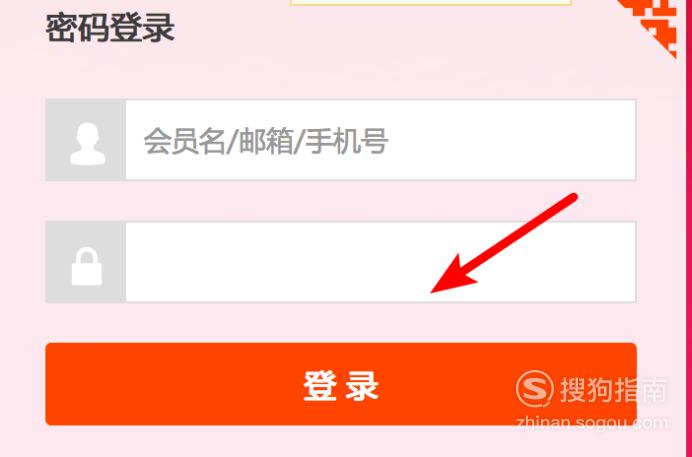Click the padlock icon beside password field
692x457 pixels.
tap(87, 266)
